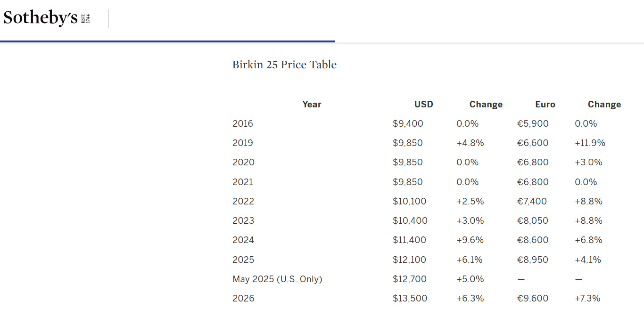Select the USD column header

[x=423, y=105]
